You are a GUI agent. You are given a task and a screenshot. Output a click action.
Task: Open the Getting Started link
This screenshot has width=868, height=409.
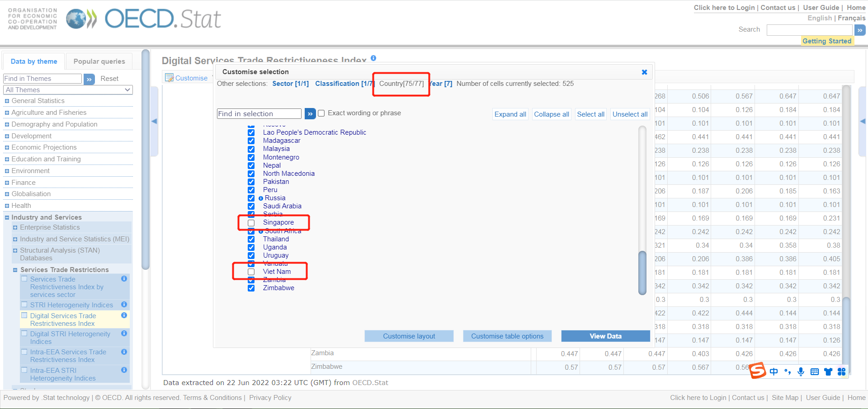(x=827, y=41)
